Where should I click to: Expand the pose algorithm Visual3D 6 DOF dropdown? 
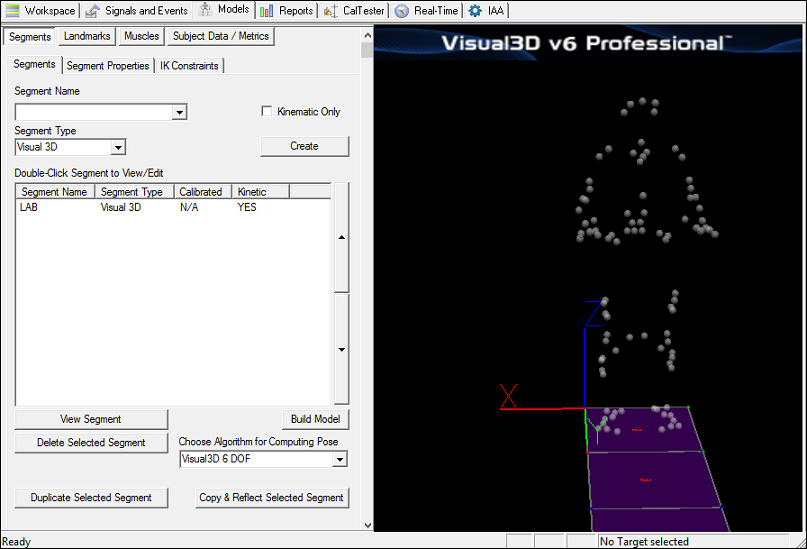[339, 459]
